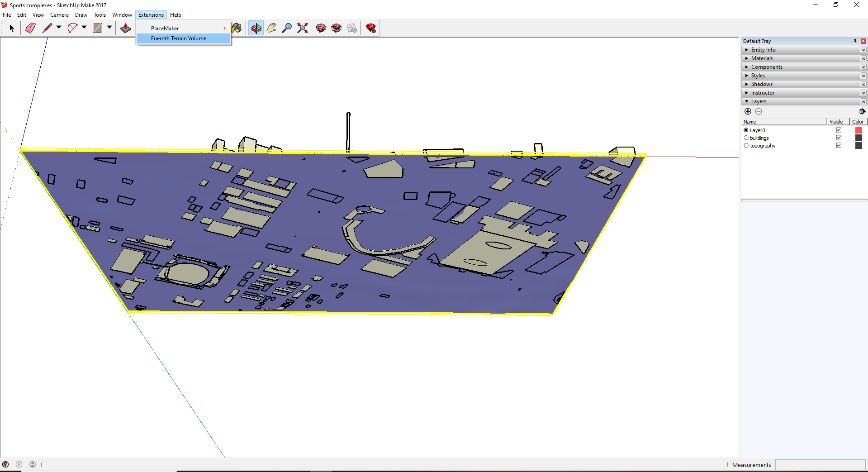Click the Layer0 red color swatch
This screenshot has height=472, width=868.
pyautogui.click(x=859, y=130)
